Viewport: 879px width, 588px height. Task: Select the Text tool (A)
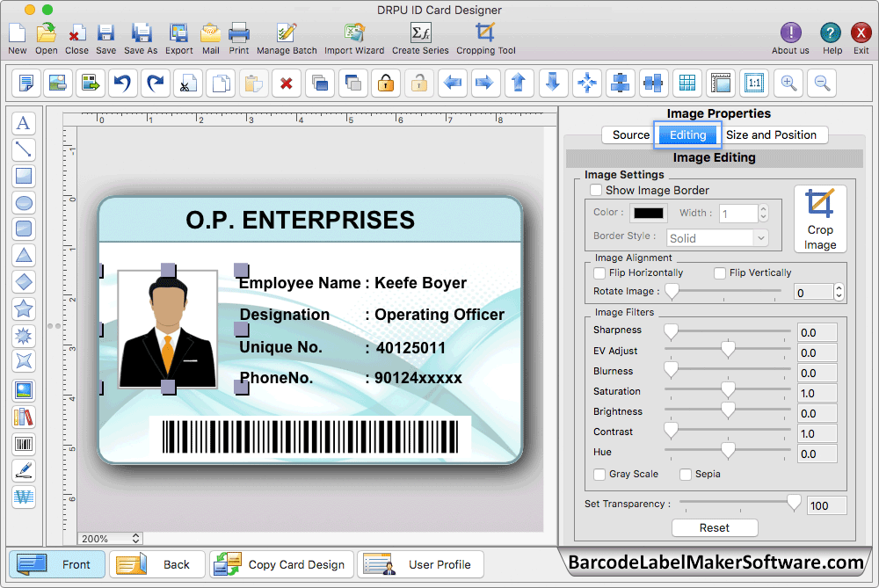[24, 123]
